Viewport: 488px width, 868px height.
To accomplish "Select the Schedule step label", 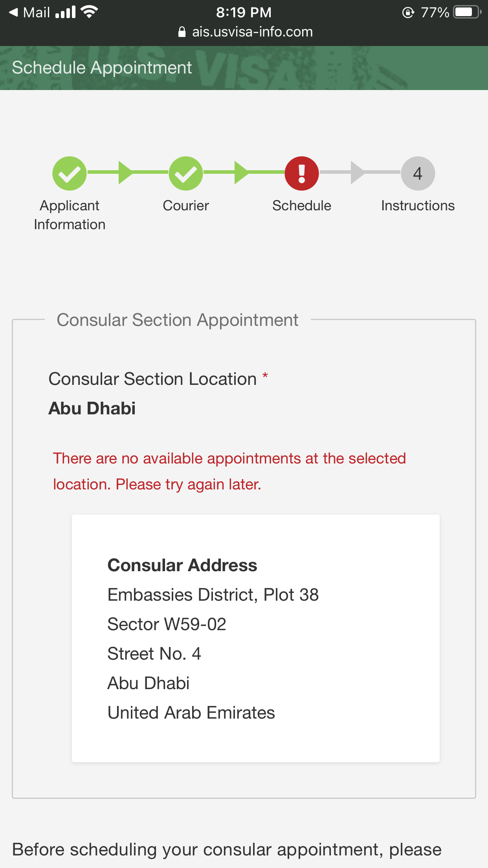I will pyautogui.click(x=301, y=206).
